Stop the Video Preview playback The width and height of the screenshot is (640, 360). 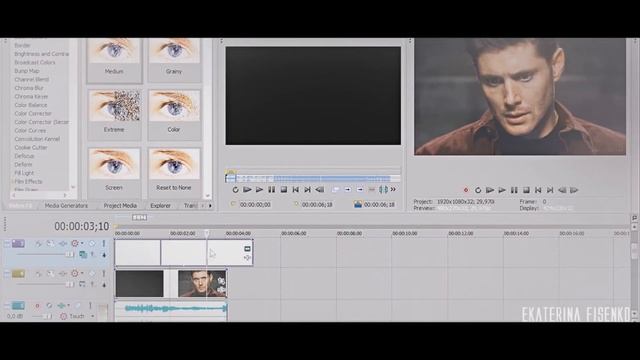526,190
